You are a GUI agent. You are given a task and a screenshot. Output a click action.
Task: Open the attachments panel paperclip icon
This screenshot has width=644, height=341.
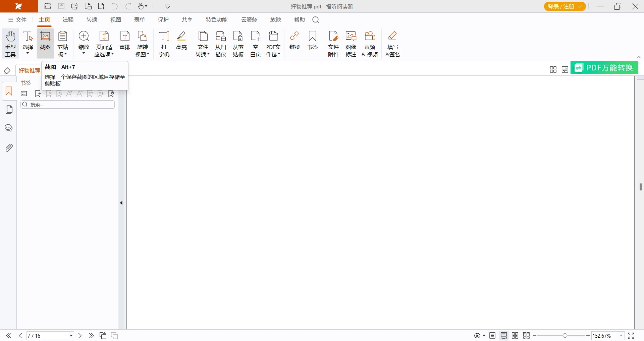click(x=9, y=148)
